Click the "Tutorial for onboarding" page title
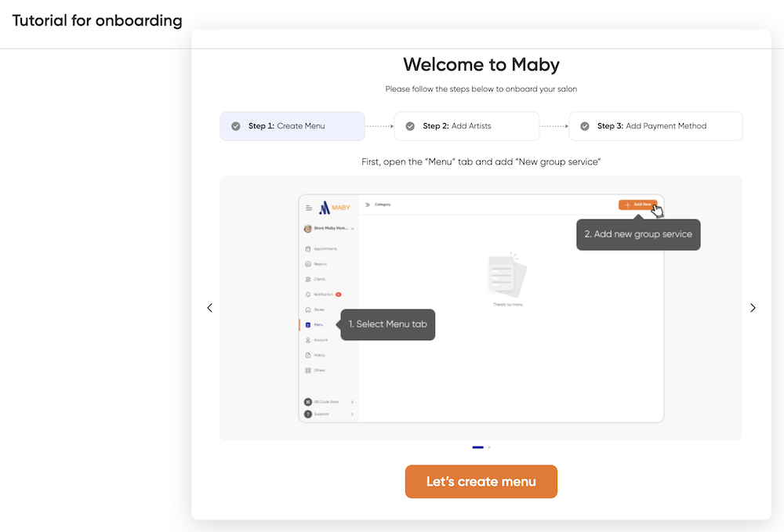The width and height of the screenshot is (784, 532). click(x=97, y=20)
